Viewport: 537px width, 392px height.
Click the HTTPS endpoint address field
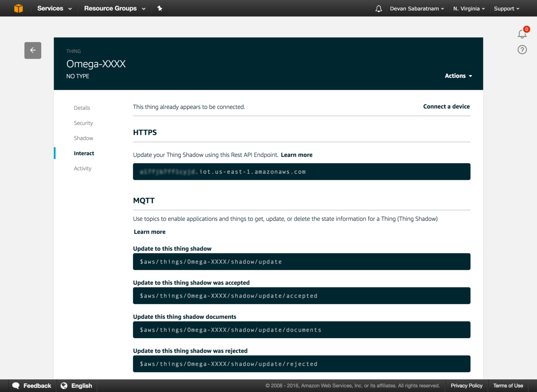click(x=302, y=172)
